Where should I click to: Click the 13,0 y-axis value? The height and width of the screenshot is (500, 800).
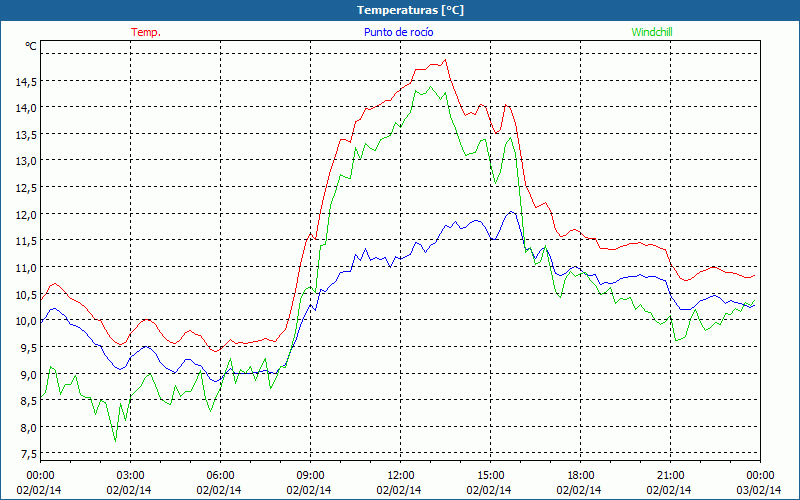pos(26,161)
